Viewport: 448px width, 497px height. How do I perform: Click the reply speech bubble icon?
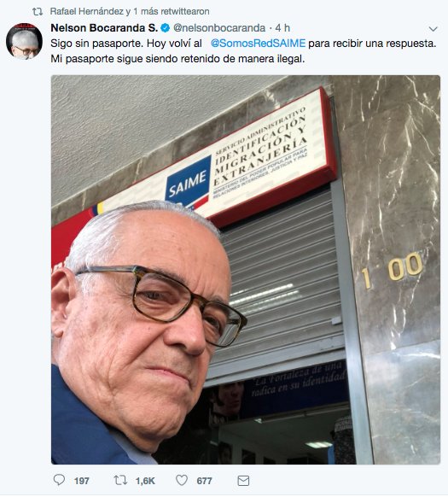point(59,480)
